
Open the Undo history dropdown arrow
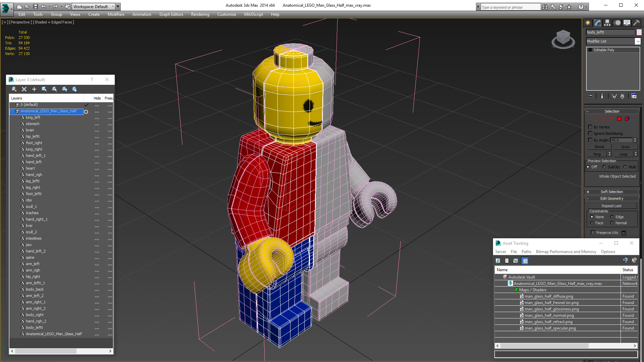[49, 6]
